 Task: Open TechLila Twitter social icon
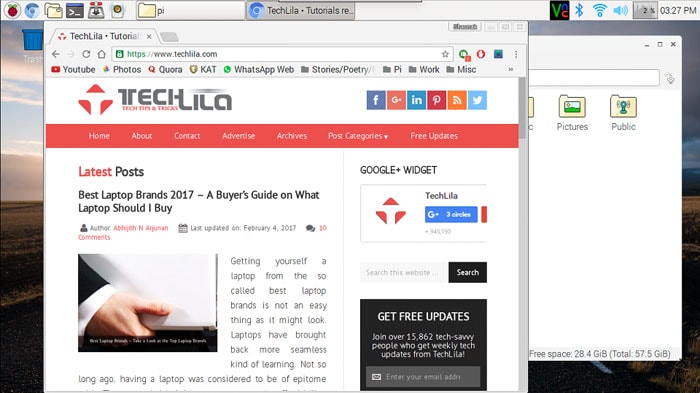pyautogui.click(x=477, y=100)
